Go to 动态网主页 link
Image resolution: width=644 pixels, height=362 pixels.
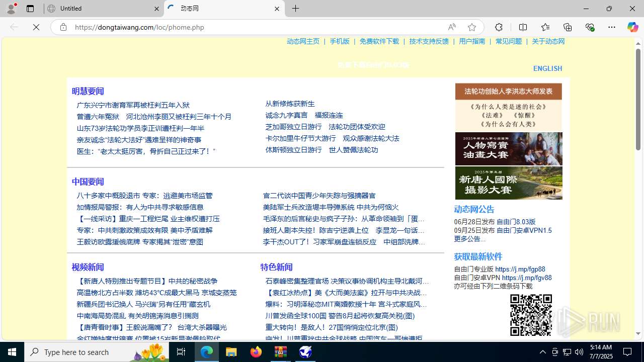point(303,41)
